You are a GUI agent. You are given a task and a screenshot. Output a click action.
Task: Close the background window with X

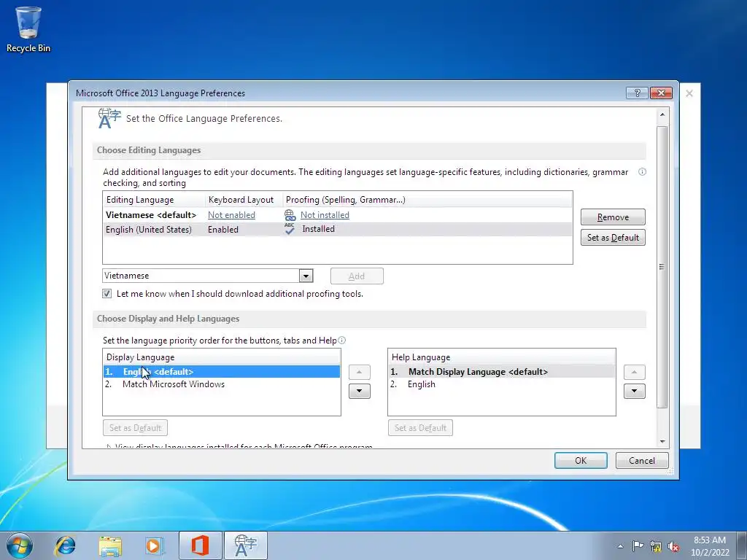pyautogui.click(x=689, y=93)
